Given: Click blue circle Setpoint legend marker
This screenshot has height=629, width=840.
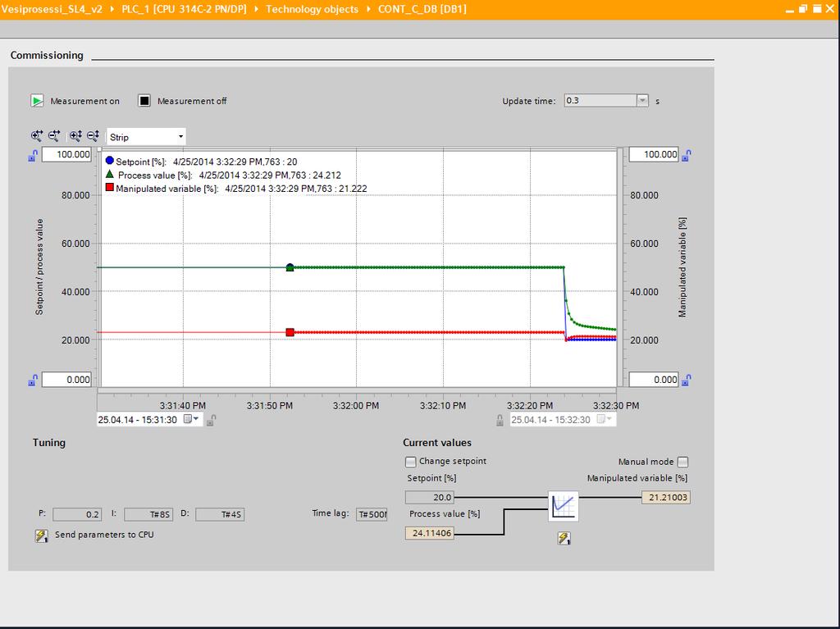Looking at the screenshot, I should [110, 161].
